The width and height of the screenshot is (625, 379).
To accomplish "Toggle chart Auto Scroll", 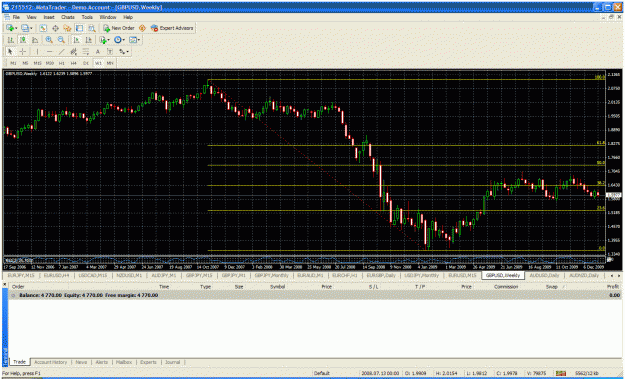I will click(x=76, y=40).
